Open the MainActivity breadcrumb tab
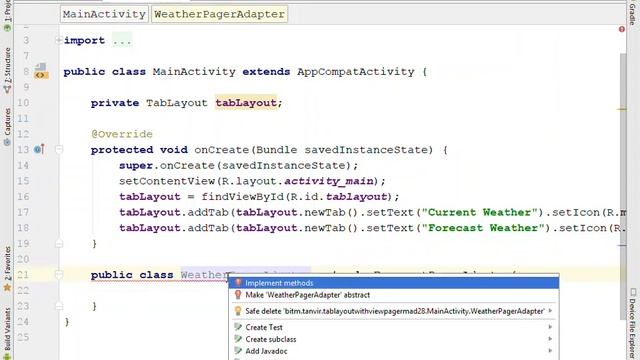Screen dimensions: 640x360 [104, 14]
